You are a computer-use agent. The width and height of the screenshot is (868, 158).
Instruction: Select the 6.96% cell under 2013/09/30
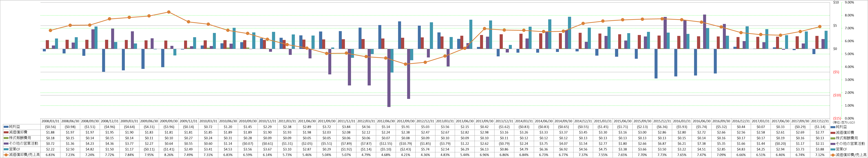click(x=484, y=155)
